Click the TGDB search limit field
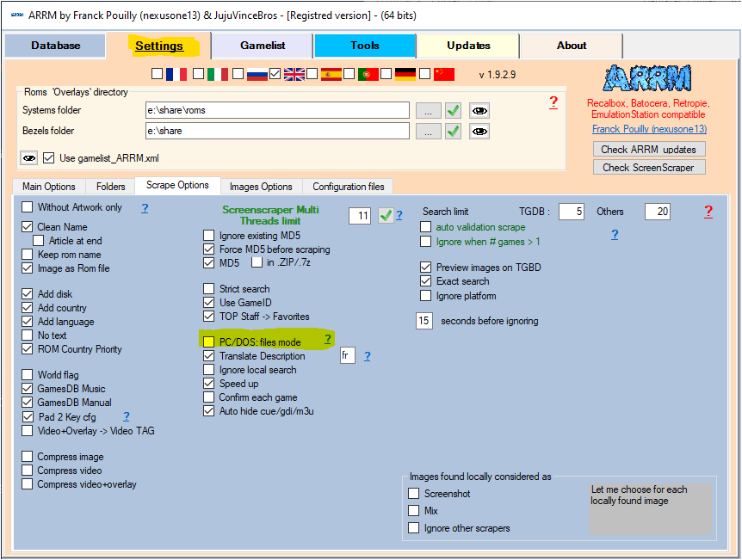742x560 pixels. click(572, 212)
